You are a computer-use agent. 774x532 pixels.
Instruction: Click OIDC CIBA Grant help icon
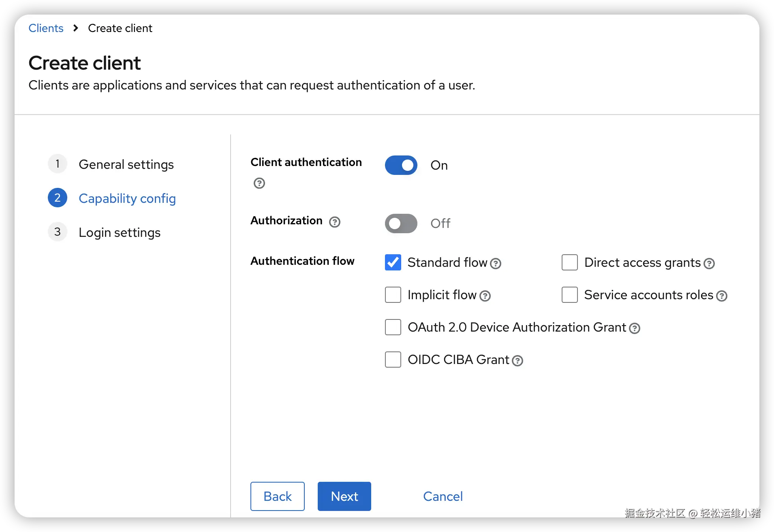tap(517, 361)
